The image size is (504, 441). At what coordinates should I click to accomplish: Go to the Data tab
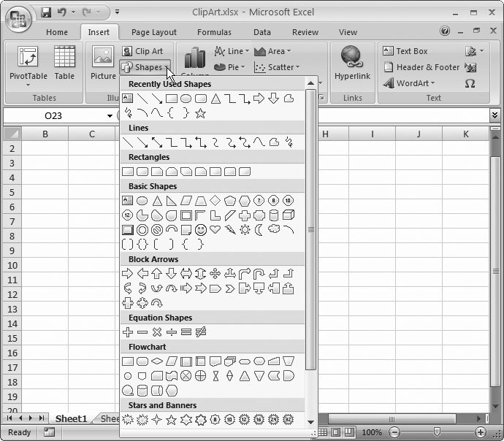[262, 32]
